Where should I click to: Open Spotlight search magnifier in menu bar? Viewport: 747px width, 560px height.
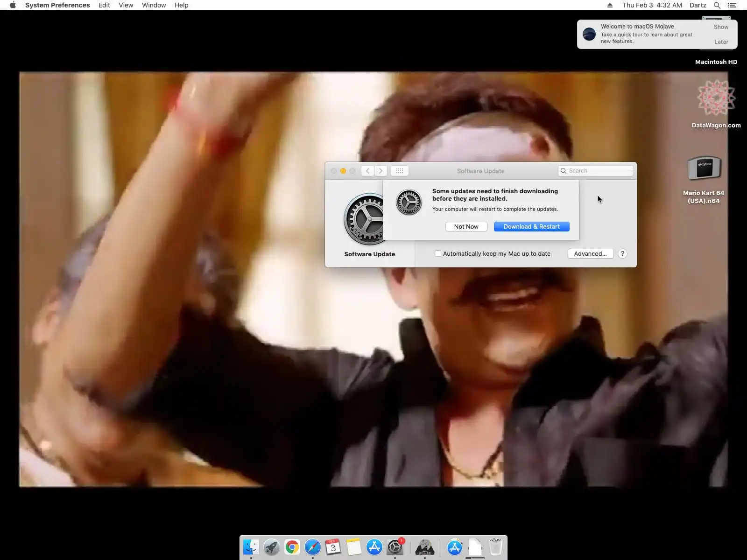[x=717, y=5]
